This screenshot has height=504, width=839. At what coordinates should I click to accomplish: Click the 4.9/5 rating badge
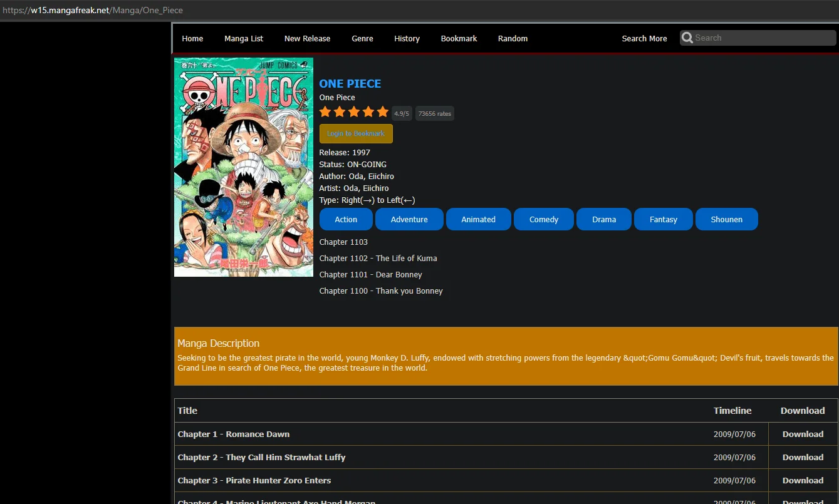point(402,113)
